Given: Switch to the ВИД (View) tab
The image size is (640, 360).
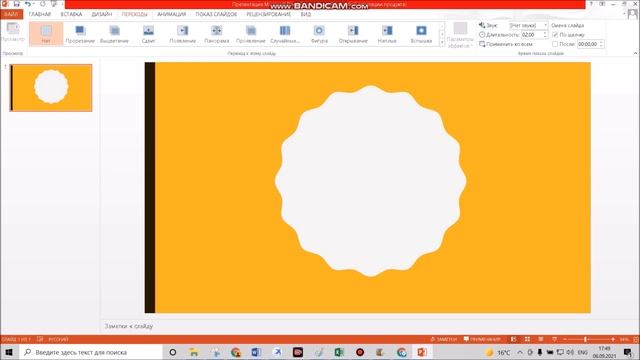Looking at the screenshot, I should [x=306, y=14].
